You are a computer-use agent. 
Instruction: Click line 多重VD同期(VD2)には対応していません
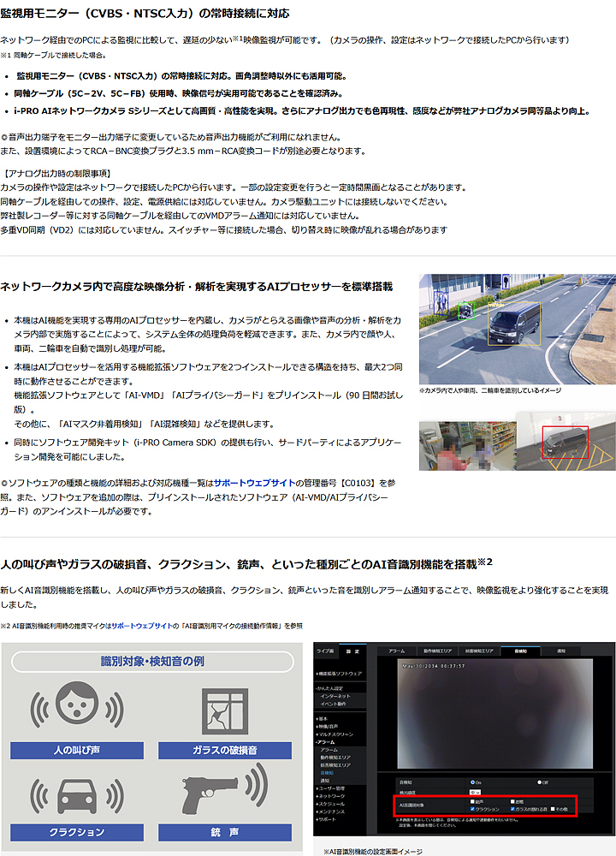tap(223, 229)
